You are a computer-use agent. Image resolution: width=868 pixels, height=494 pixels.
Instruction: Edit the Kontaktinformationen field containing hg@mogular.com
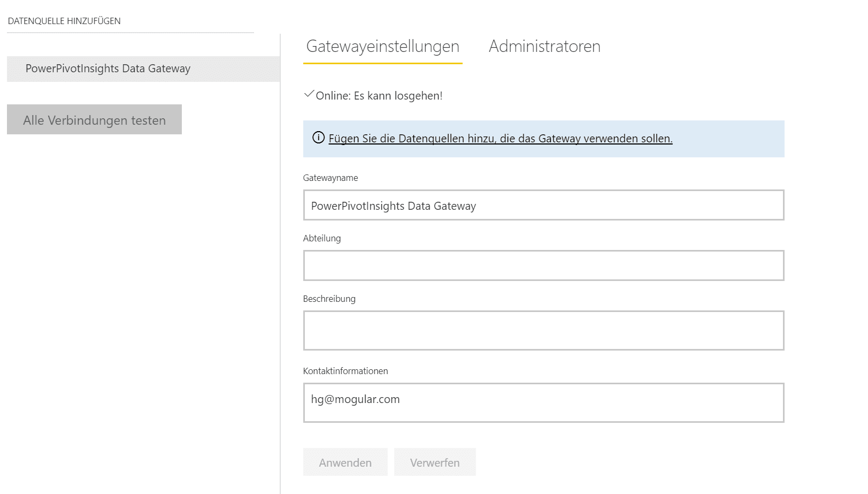tap(543, 403)
